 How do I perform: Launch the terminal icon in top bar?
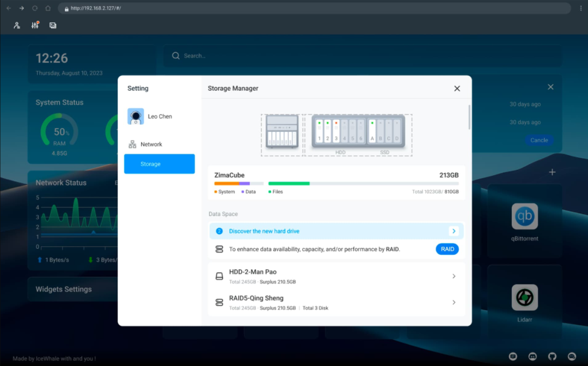[x=53, y=25]
